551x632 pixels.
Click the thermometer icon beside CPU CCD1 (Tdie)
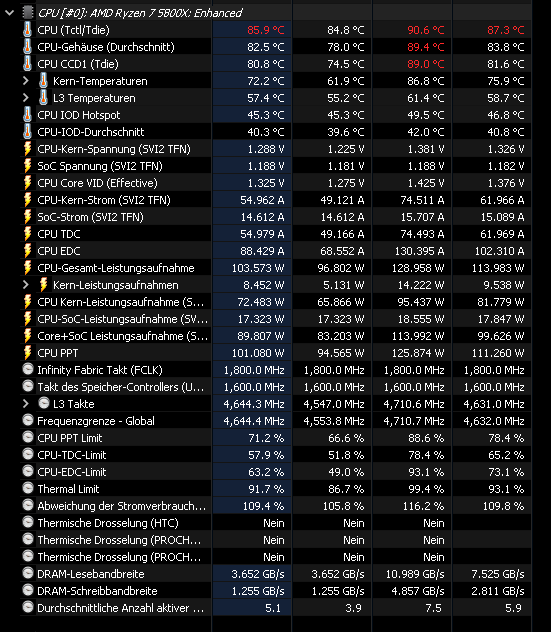pyautogui.click(x=27, y=64)
